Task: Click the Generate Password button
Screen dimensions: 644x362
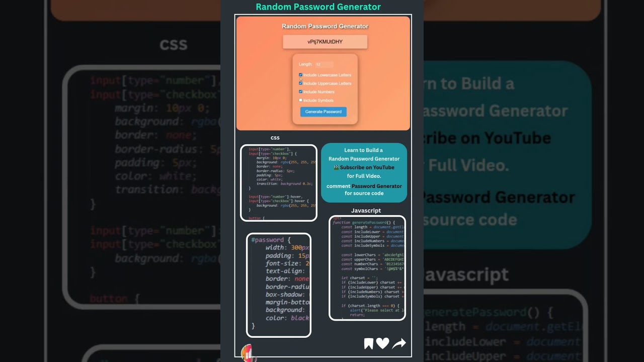Action: (x=324, y=112)
